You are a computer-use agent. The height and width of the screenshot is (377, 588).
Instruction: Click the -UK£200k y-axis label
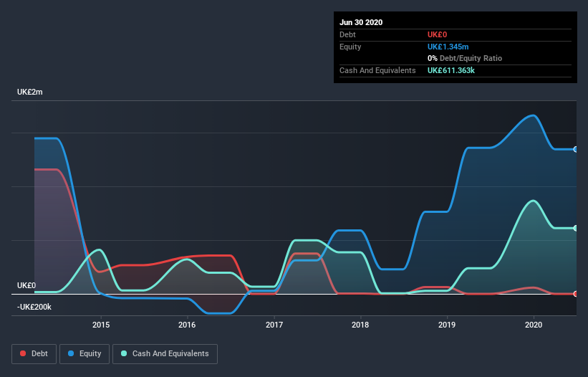pos(34,307)
